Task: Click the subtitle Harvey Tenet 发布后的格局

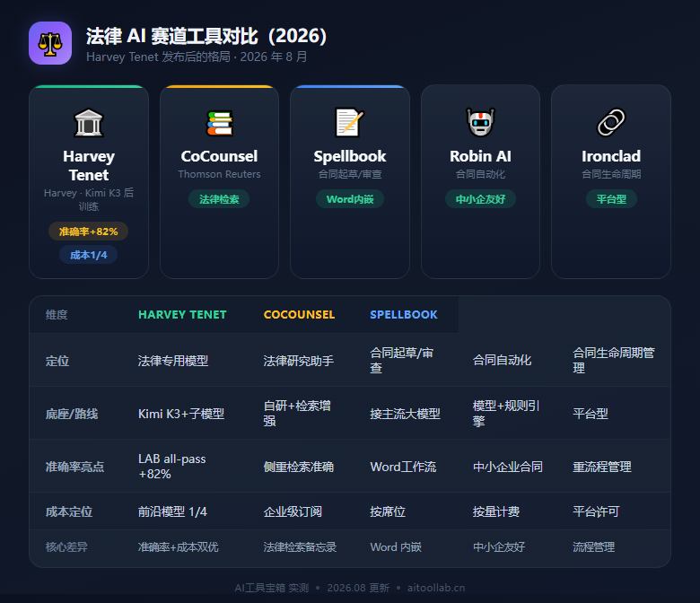Action: click(x=158, y=57)
